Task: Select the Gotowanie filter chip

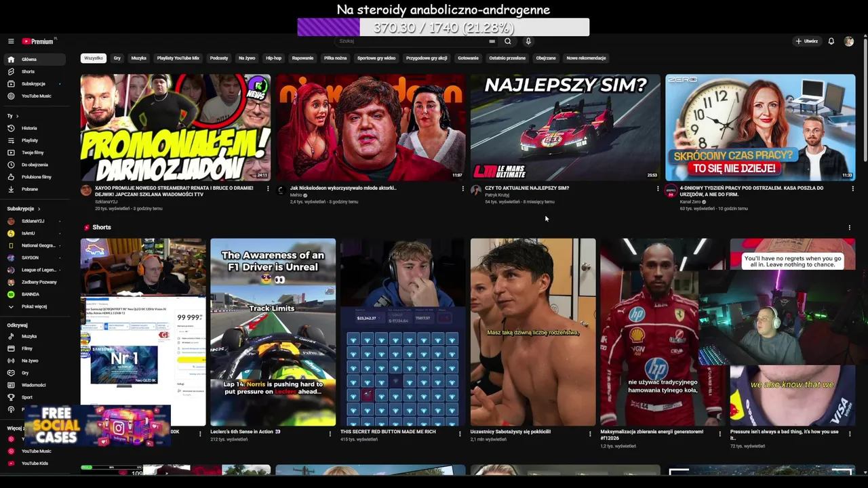Action: click(x=468, y=58)
